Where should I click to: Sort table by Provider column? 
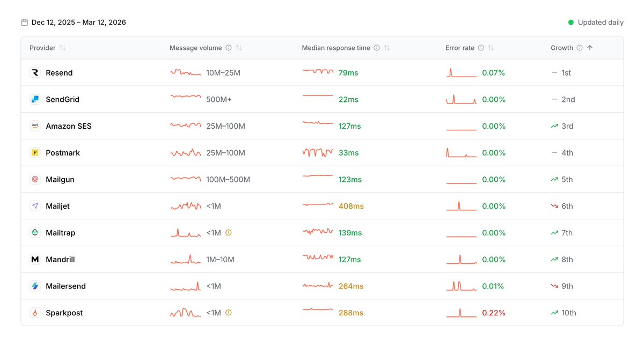pyautogui.click(x=62, y=48)
